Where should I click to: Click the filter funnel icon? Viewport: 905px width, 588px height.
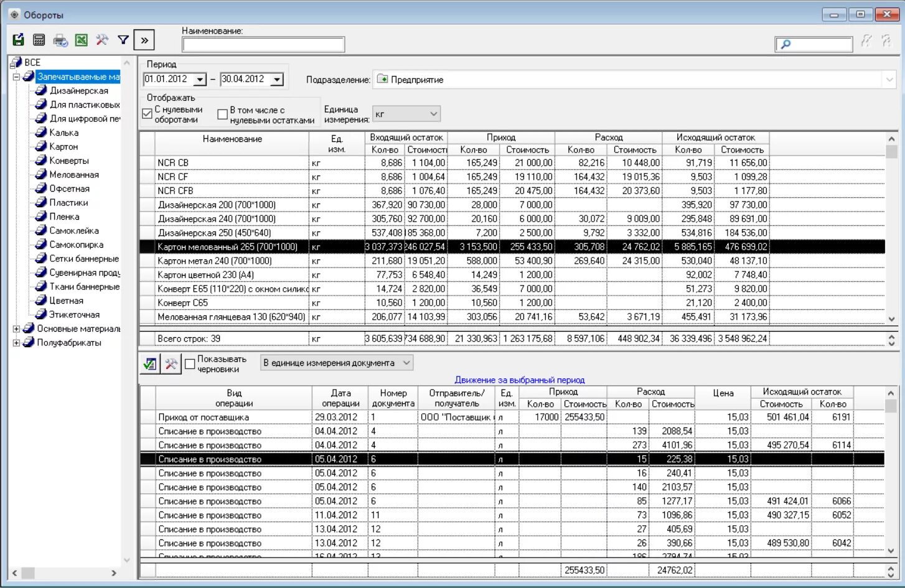(x=123, y=40)
